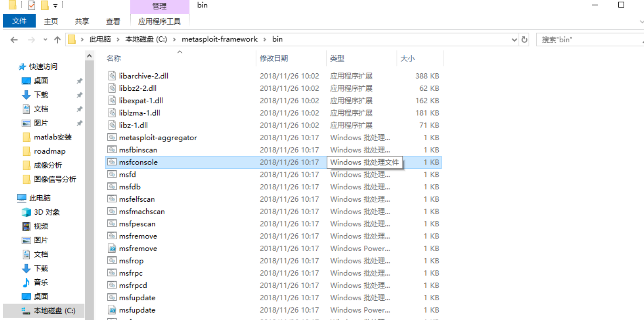Select the msfremove batch file name
Viewport: 644px width, 320px height.
coord(138,236)
